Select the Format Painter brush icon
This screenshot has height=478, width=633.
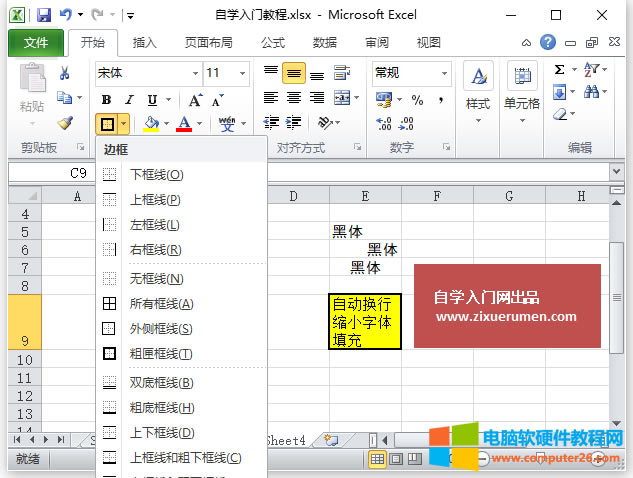65,123
